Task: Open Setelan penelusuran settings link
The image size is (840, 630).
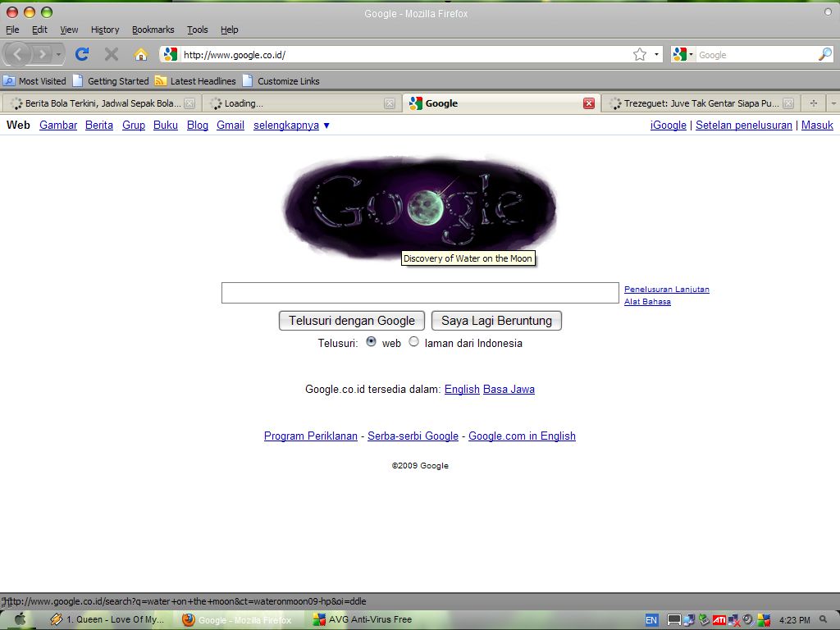Action: click(743, 126)
